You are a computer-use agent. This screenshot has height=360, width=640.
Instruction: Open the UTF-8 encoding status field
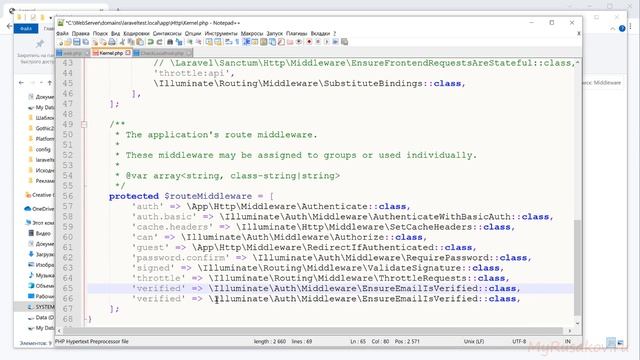click(519, 341)
